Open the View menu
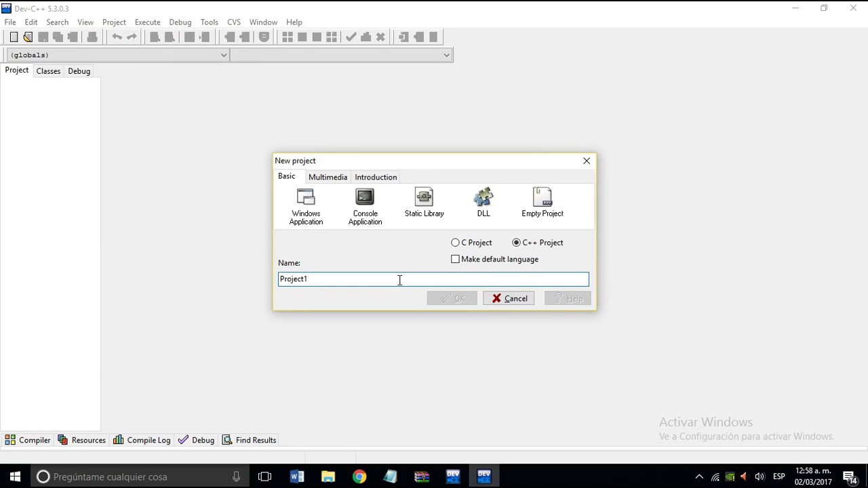The width and height of the screenshot is (868, 488). pos(85,22)
